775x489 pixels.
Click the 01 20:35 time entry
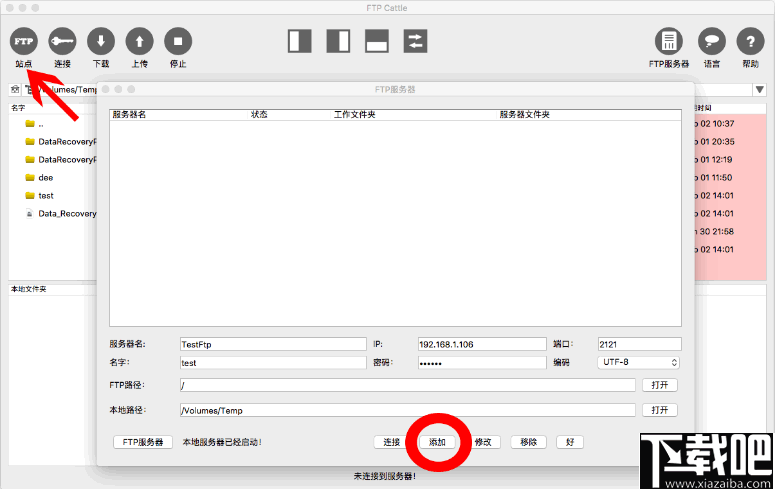click(x=717, y=141)
